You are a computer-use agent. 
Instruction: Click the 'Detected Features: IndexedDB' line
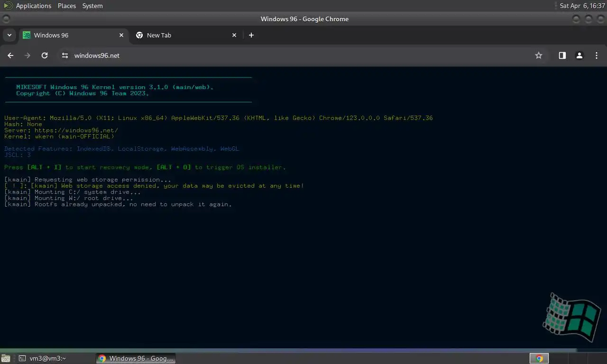[122, 149]
